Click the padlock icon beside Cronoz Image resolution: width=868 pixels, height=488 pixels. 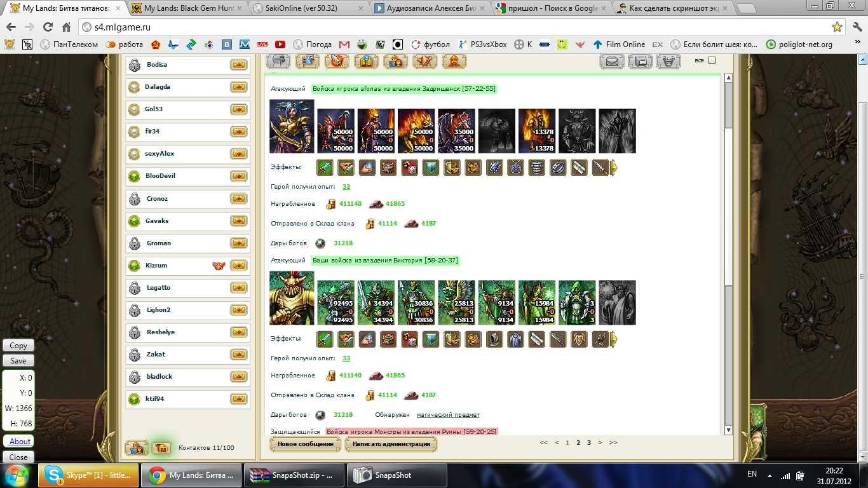pos(134,199)
